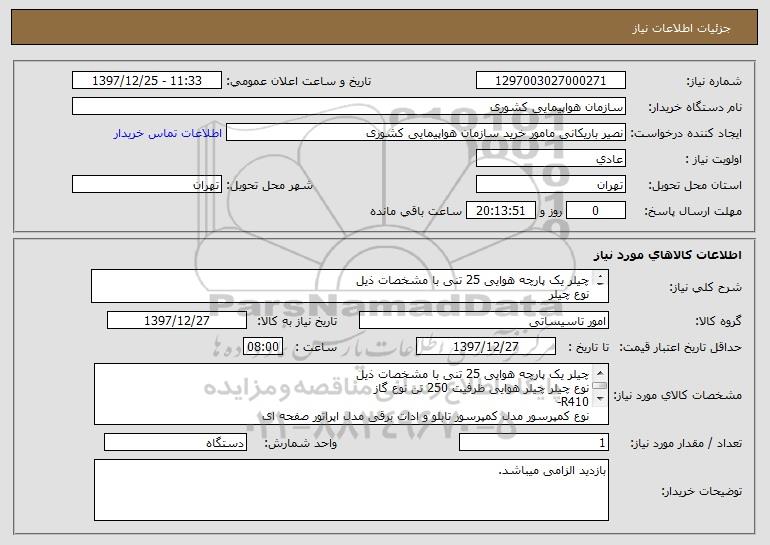770x545 pixels.
Task: Click the page header جزئیات اطلاعات نیاز
Action: click(x=681, y=28)
